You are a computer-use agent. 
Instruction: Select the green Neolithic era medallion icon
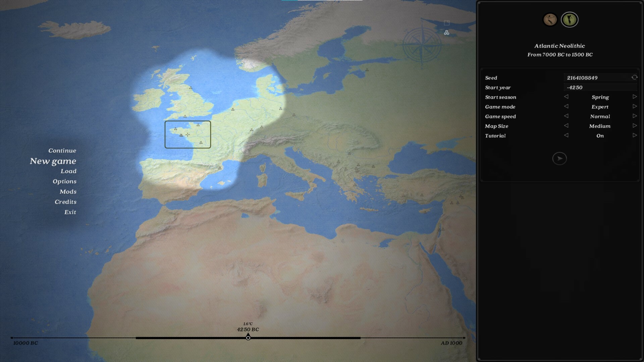pyautogui.click(x=569, y=20)
